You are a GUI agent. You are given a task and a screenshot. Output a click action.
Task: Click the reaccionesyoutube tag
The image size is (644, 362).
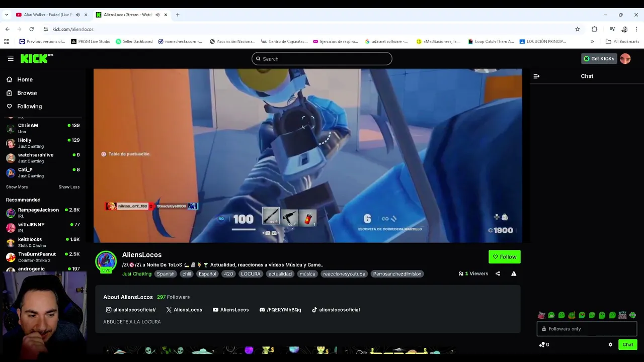click(344, 274)
